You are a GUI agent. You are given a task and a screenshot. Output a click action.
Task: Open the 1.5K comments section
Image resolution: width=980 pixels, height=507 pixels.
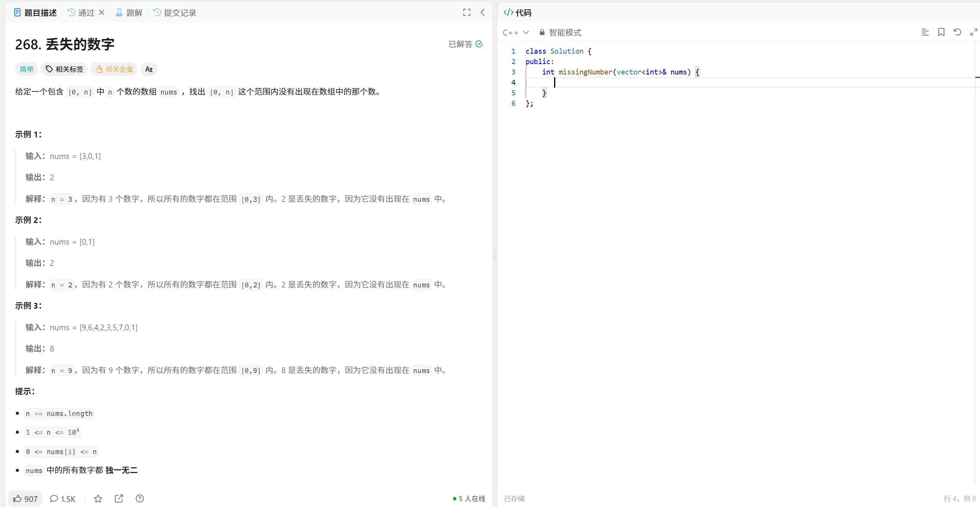(x=63, y=499)
